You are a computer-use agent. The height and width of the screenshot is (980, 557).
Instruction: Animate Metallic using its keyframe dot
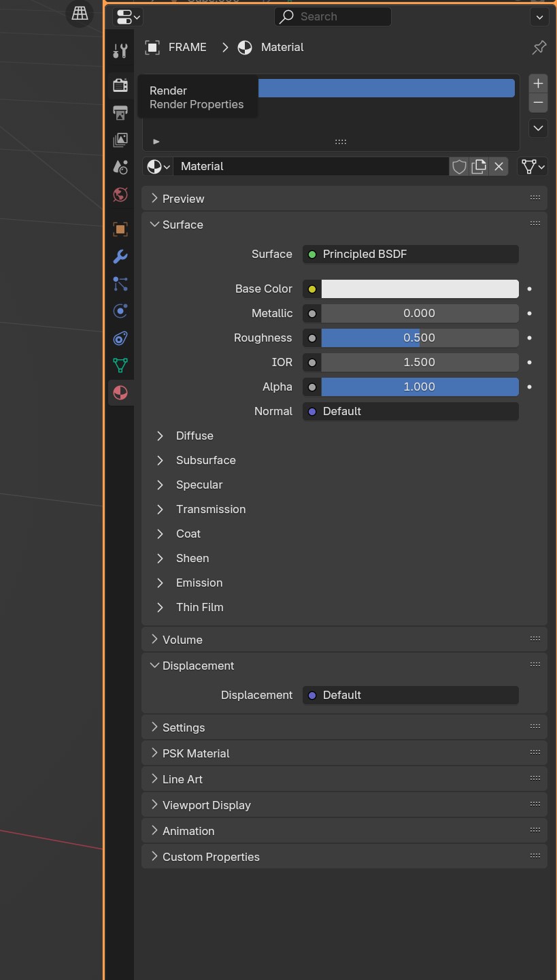pos(529,313)
